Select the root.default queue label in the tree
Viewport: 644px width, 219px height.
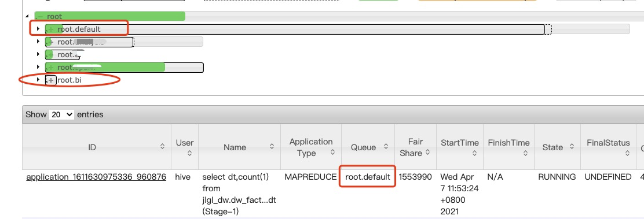[x=79, y=29]
